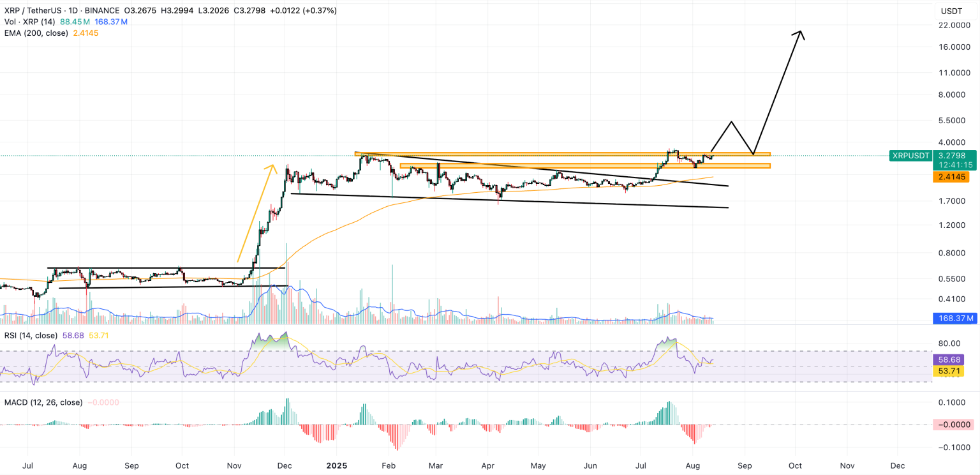
Task: Click the green XRPUSDT symbol tag on price axis
Action: pyautogui.click(x=910, y=155)
